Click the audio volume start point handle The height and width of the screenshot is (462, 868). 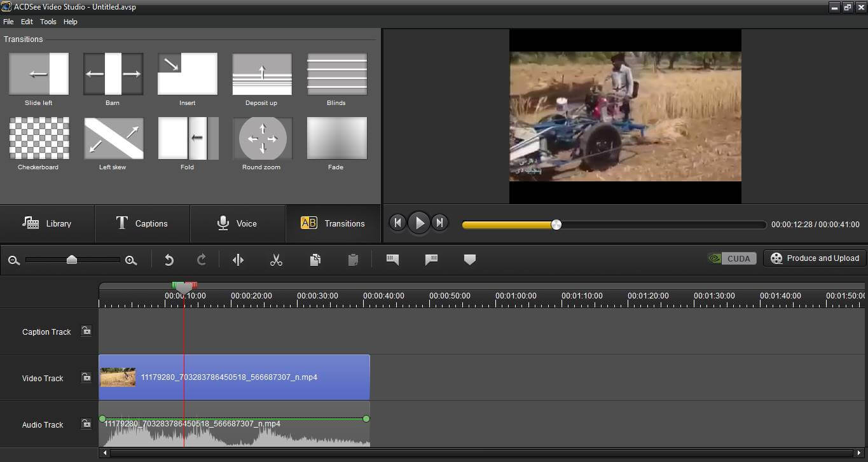coord(102,419)
